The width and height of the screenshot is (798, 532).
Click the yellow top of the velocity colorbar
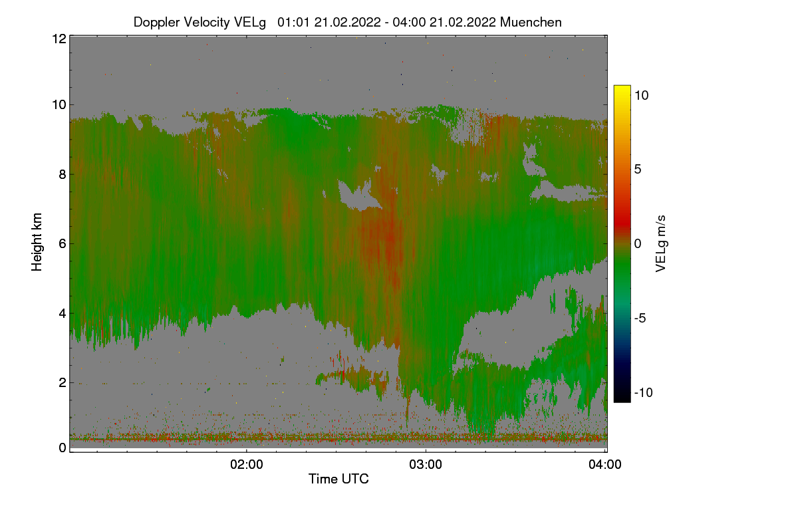click(622, 92)
